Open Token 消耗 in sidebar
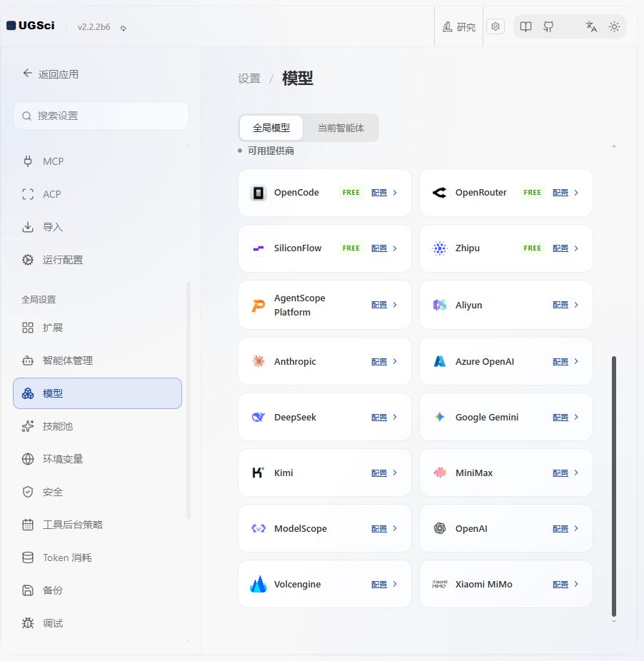Screen dimensions: 644x661 pyautogui.click(x=97, y=557)
